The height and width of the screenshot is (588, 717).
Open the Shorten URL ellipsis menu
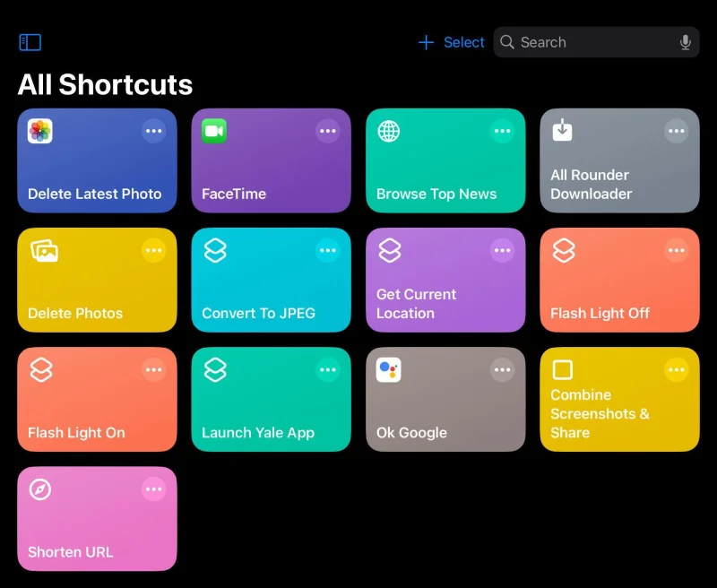coord(153,489)
